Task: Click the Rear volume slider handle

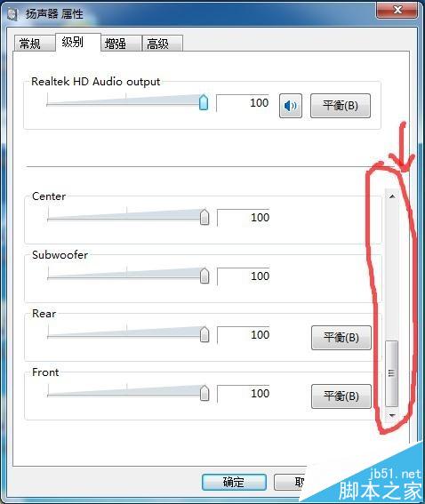Action: coord(204,334)
